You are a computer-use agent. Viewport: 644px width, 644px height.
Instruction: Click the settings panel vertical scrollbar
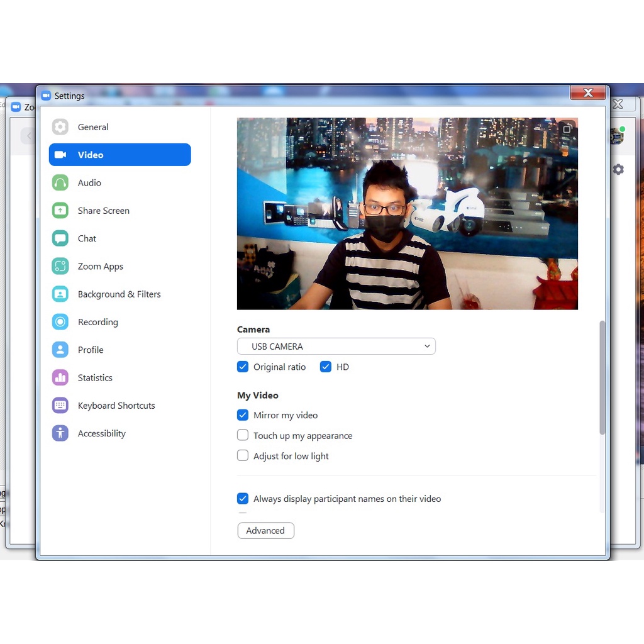(602, 377)
